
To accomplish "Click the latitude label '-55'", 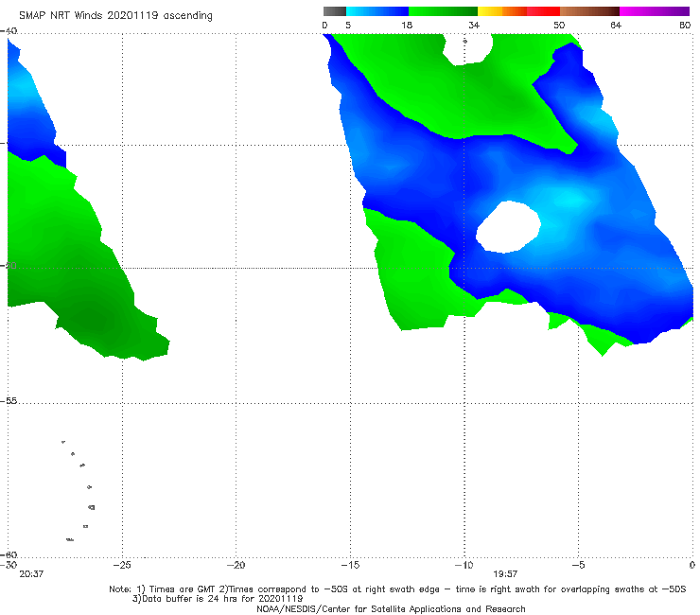I will pyautogui.click(x=9, y=401).
